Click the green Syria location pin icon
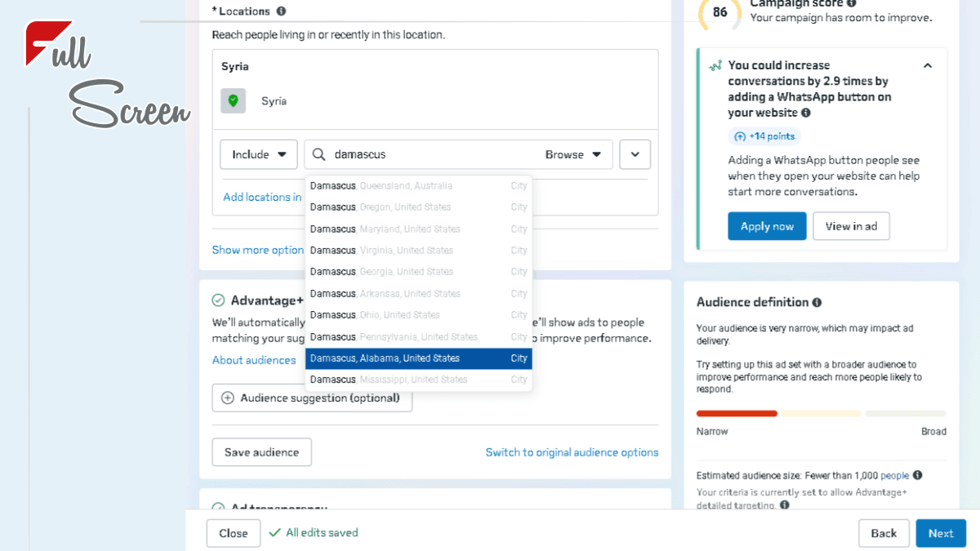980x551 pixels. [233, 101]
